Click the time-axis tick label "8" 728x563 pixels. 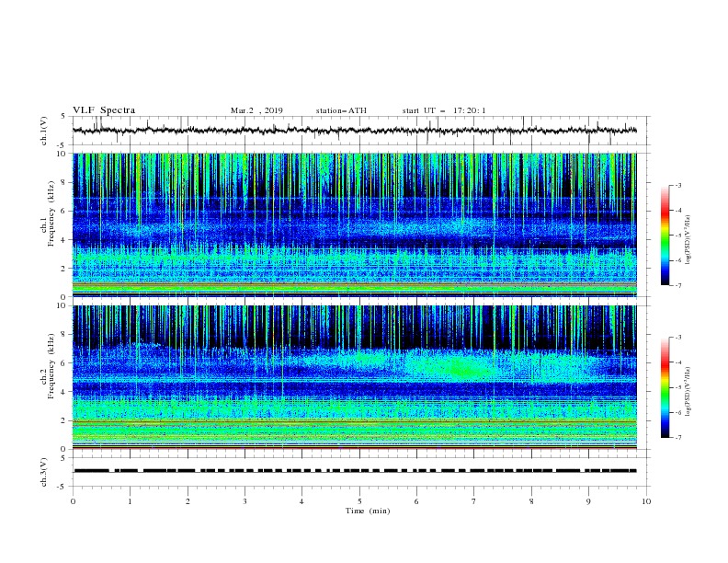tap(531, 501)
